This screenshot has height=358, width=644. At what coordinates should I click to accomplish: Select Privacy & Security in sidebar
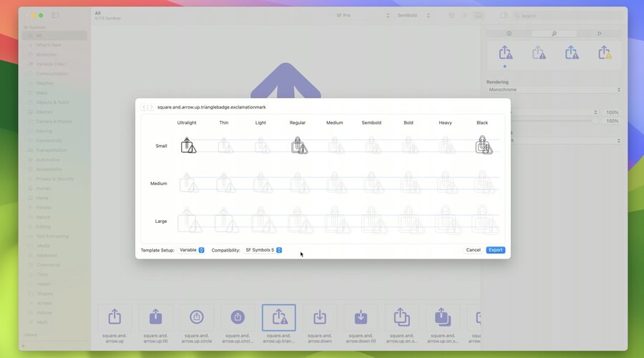[x=54, y=179]
